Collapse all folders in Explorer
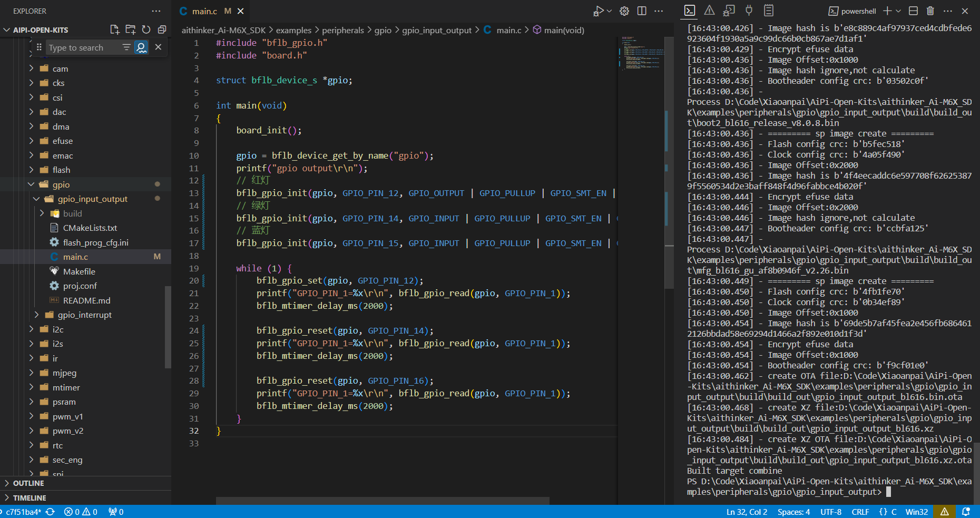This screenshot has height=518, width=980. click(x=162, y=30)
